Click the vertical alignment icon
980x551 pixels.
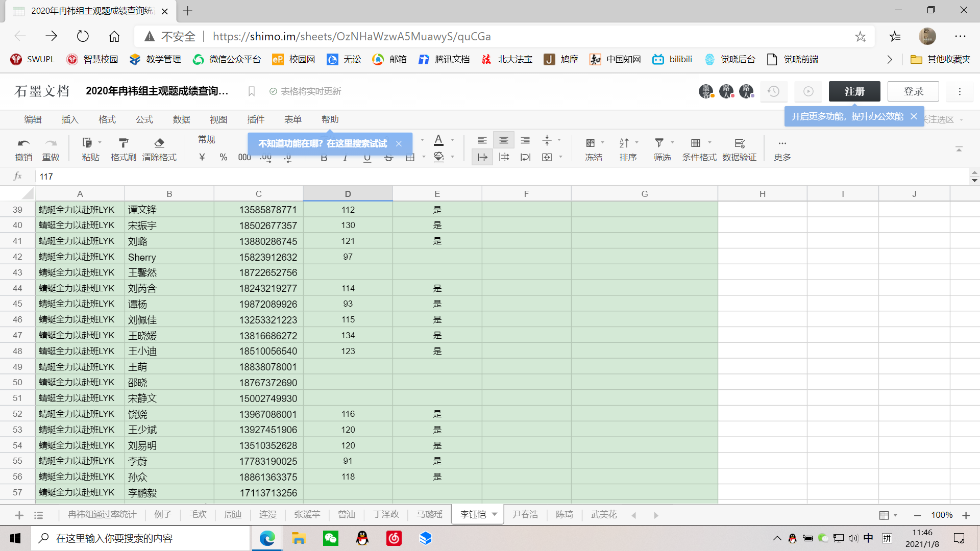547,140
